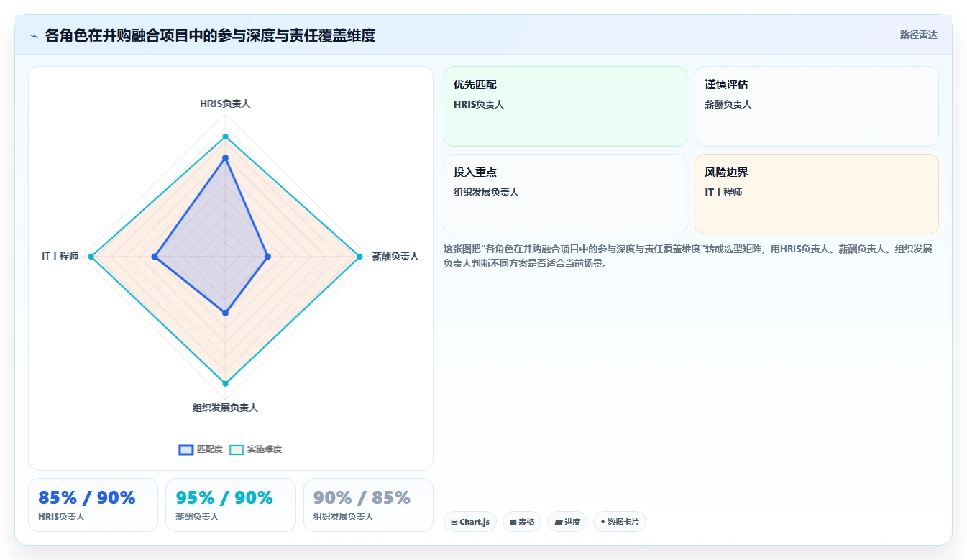Open the 优先匹配 card
The image size is (967, 560).
(565, 106)
